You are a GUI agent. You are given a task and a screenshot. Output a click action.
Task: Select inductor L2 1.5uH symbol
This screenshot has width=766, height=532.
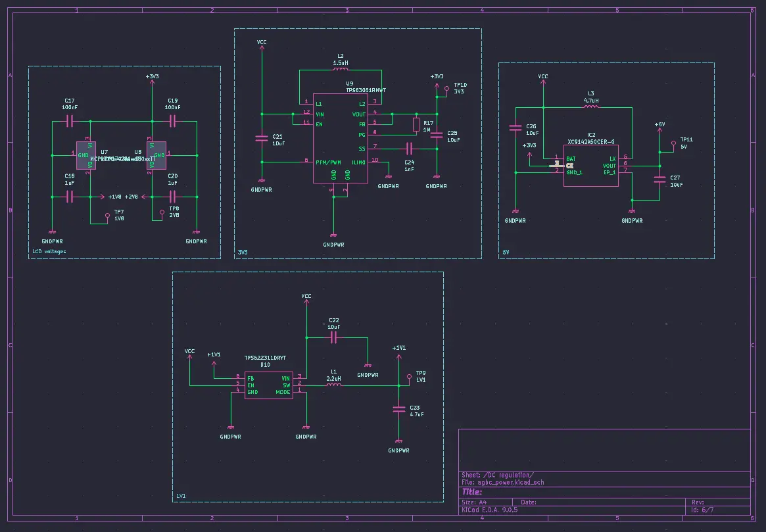pyautogui.click(x=341, y=69)
